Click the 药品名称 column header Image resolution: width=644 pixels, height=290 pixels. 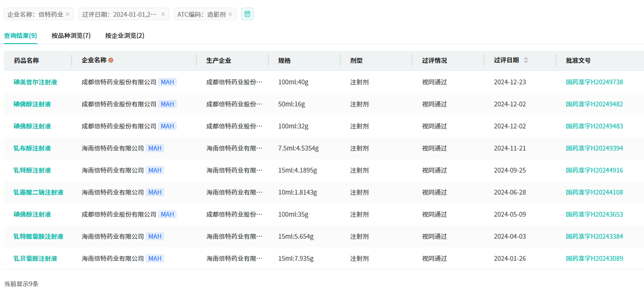pos(26,60)
